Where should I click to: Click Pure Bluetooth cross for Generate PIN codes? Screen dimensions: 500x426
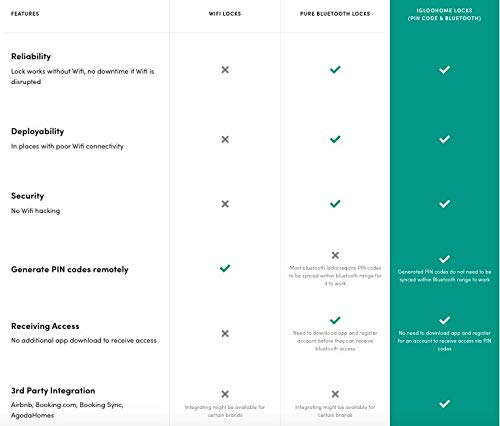335,255
